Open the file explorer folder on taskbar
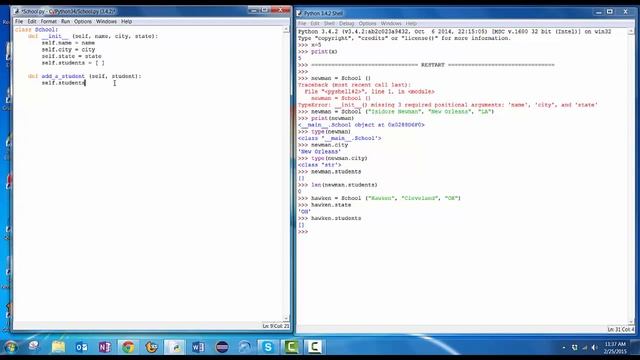This screenshot has height=360, width=640. pyautogui.click(x=58, y=347)
